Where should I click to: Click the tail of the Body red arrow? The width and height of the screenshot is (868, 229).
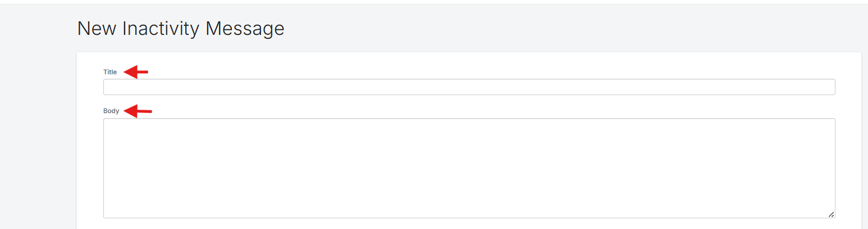(x=147, y=111)
